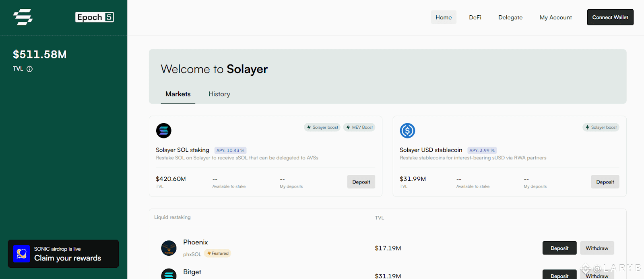This screenshot has height=279, width=644.
Task: Click the SONIC airdrop icon
Action: coord(21,254)
